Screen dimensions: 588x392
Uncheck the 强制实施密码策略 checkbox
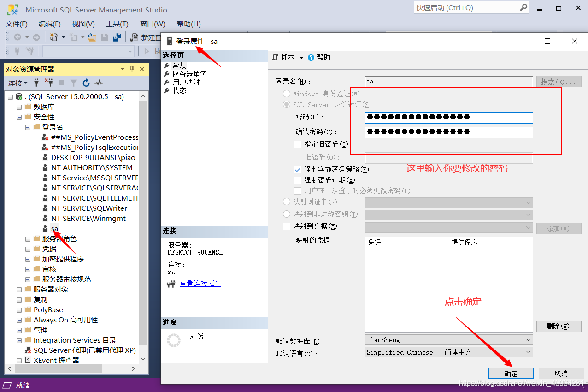pyautogui.click(x=298, y=170)
